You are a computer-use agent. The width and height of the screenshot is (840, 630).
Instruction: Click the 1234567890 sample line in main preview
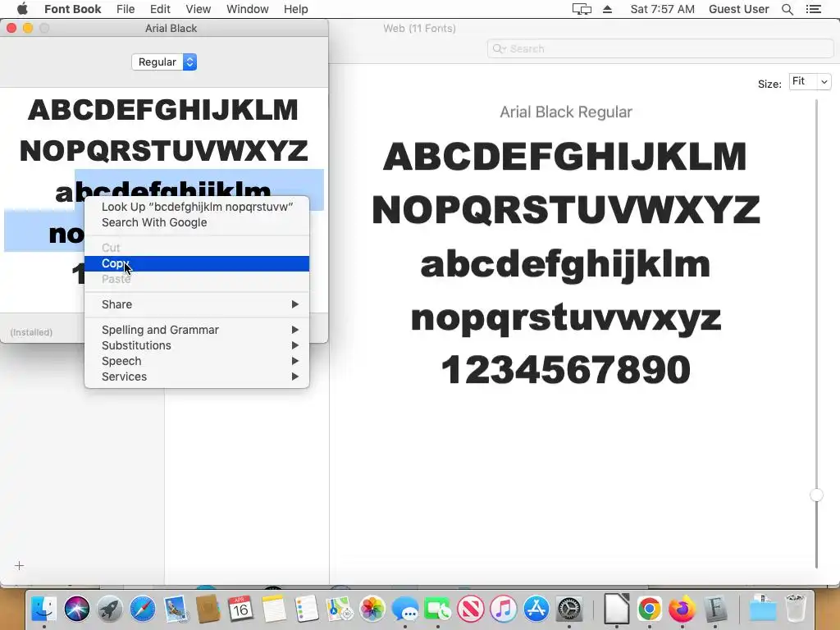[x=566, y=370]
